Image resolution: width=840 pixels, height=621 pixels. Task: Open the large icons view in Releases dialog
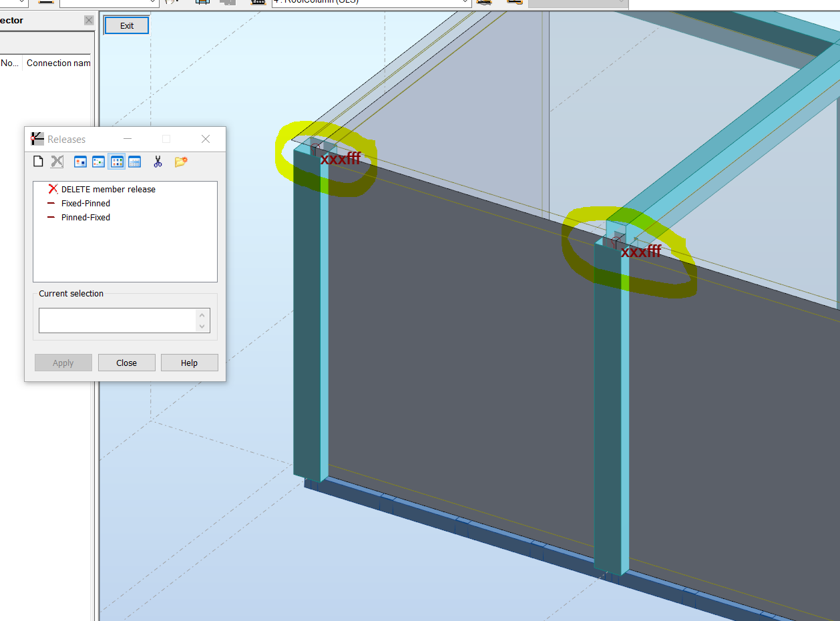point(80,161)
